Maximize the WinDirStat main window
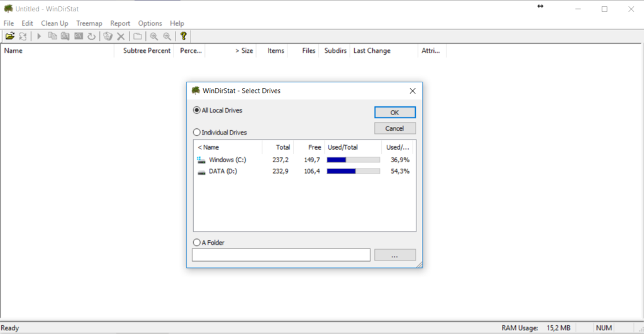 (x=604, y=9)
